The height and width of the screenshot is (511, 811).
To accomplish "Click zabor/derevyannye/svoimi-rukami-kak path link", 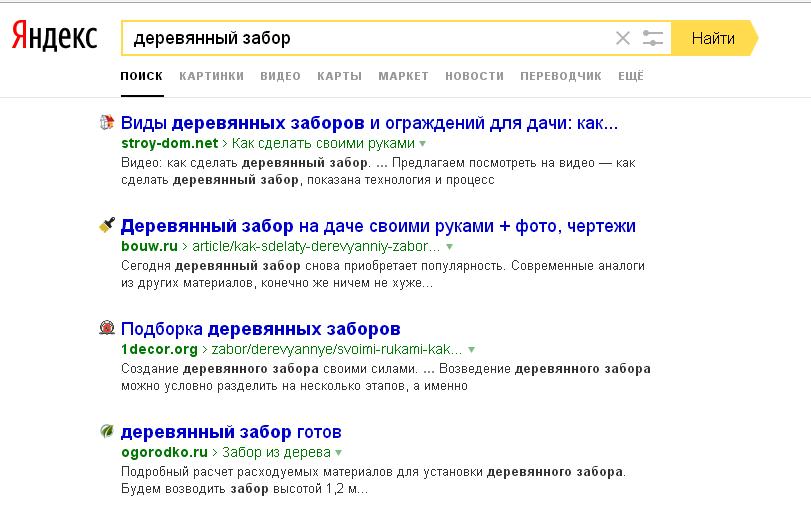I will click(x=337, y=349).
